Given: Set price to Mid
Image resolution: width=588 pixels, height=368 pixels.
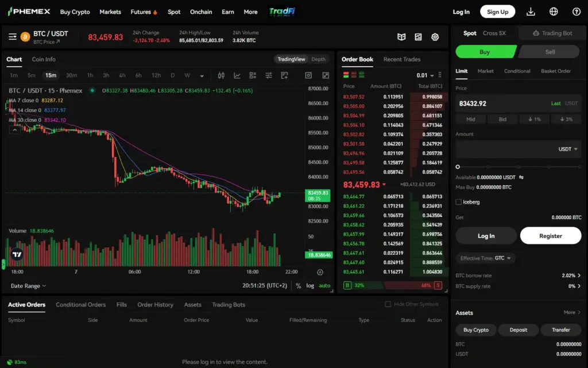Looking at the screenshot, I should pos(471,119).
